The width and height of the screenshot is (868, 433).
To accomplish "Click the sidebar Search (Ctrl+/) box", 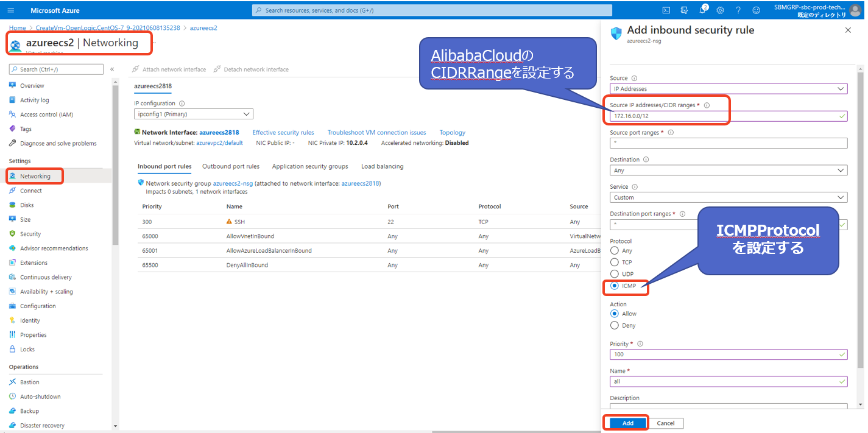I will (x=56, y=69).
